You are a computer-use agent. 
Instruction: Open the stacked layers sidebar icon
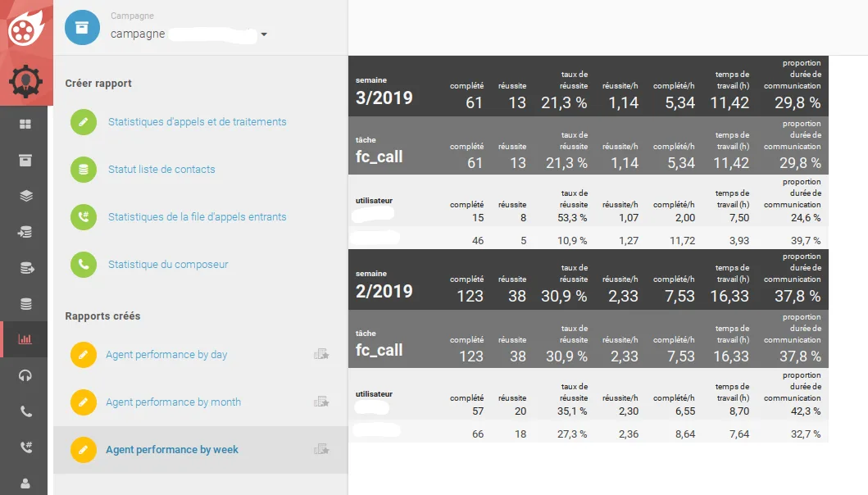(25, 196)
